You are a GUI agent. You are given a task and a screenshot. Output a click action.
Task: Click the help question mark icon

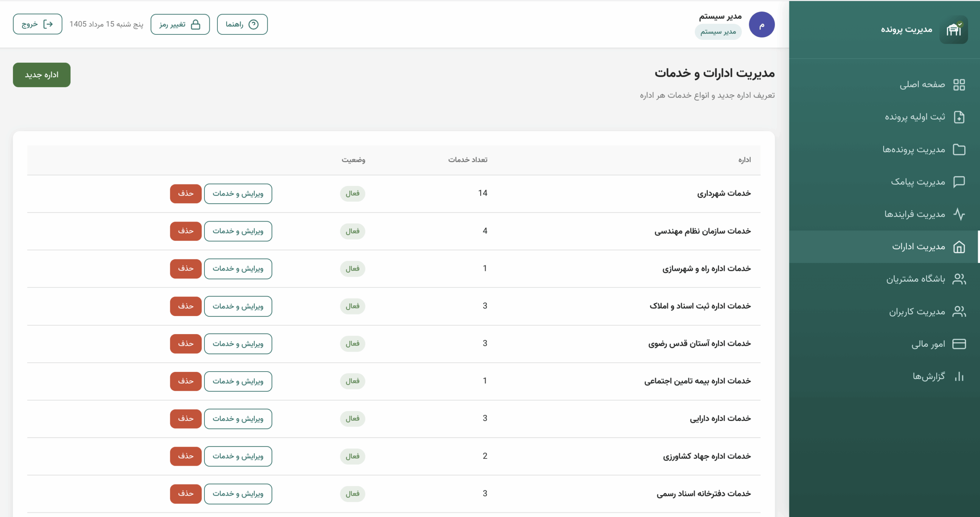[x=253, y=24]
